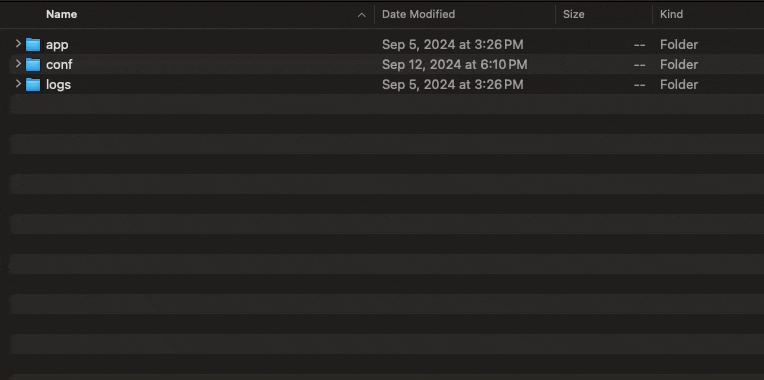Image resolution: width=764 pixels, height=380 pixels.
Task: Click the Folder kind label in logs row
Action: (x=679, y=84)
